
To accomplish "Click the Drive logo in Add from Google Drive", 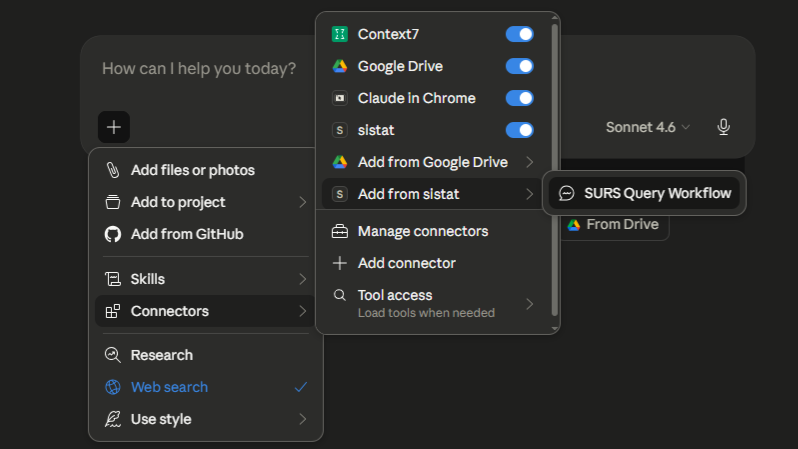I will 339,162.
